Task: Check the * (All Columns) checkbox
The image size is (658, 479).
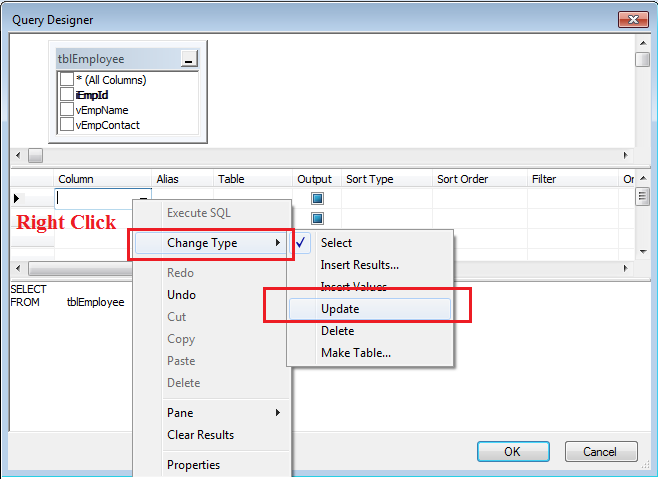Action: pyautogui.click(x=67, y=80)
